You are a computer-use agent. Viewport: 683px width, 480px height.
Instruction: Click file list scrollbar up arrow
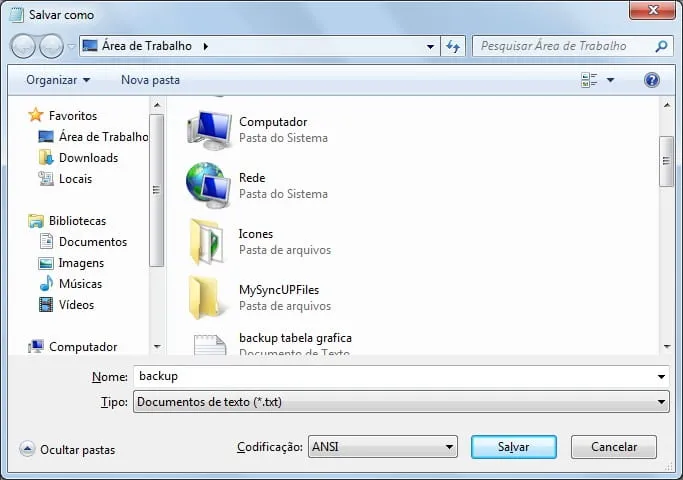667,105
